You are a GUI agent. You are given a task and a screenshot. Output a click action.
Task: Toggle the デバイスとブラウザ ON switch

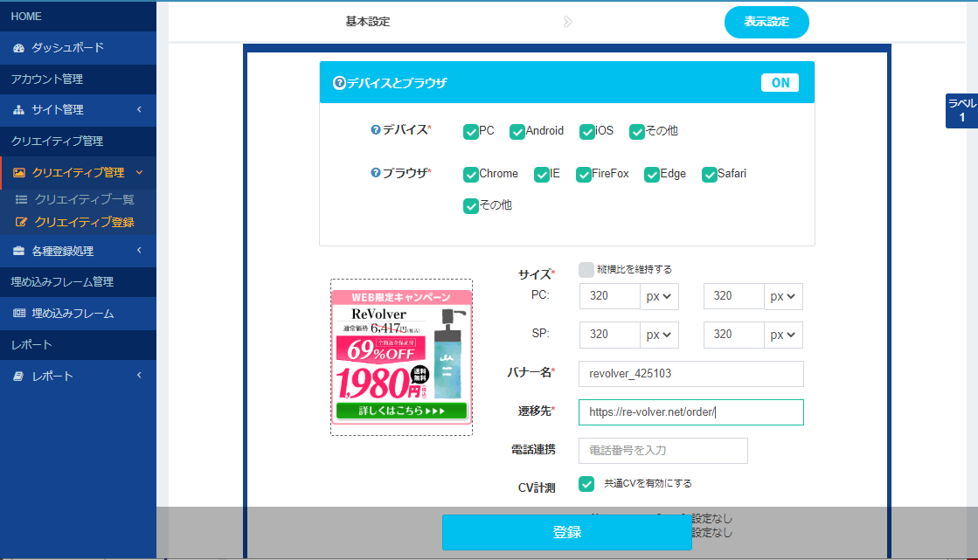click(780, 82)
